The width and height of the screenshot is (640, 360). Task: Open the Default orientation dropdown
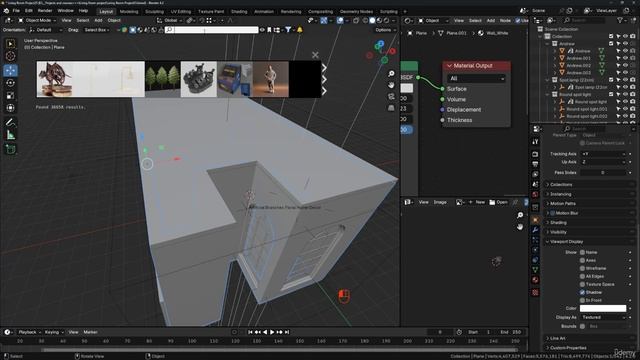[46, 30]
